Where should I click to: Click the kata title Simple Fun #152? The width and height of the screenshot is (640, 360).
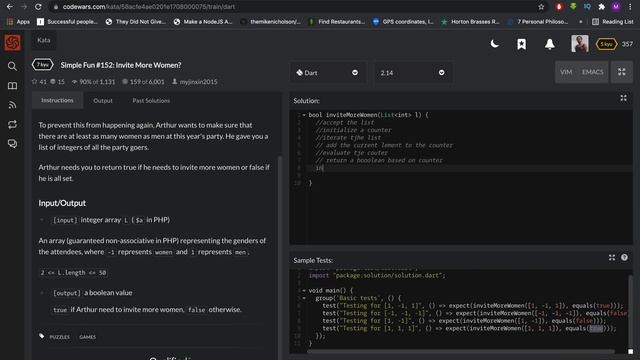point(121,65)
